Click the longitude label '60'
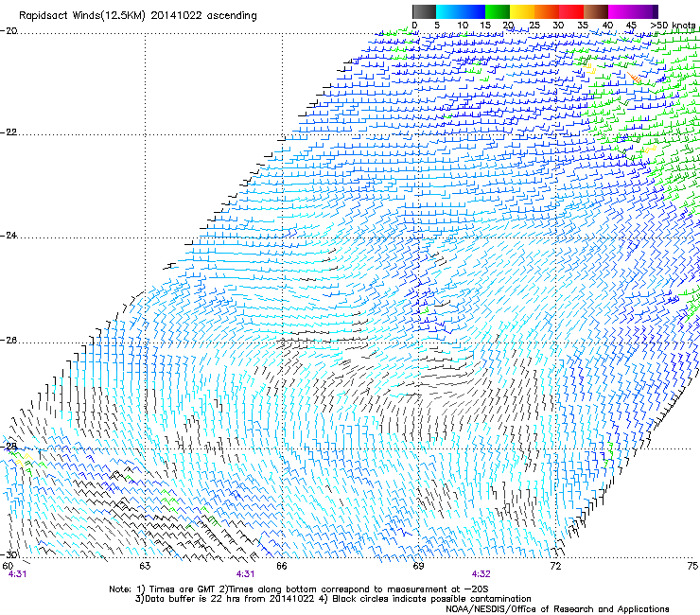700x615 pixels. click(8, 566)
